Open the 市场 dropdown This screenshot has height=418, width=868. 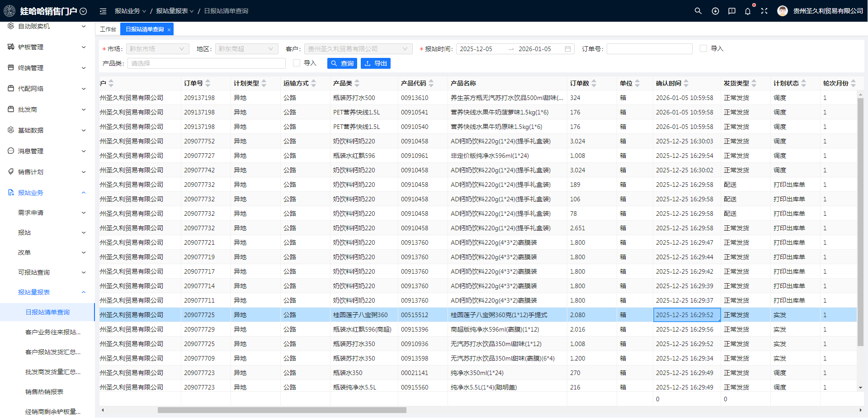click(157, 49)
